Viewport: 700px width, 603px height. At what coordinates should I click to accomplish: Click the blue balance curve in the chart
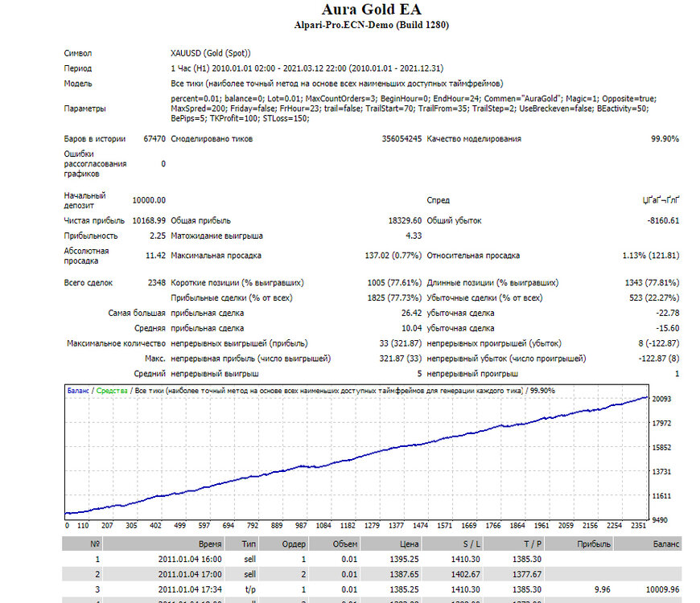click(x=357, y=457)
